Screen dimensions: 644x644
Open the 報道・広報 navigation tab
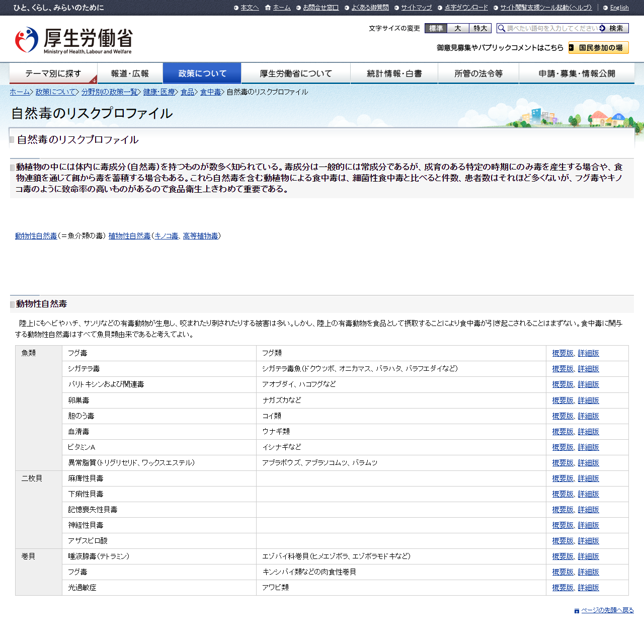[x=130, y=73]
